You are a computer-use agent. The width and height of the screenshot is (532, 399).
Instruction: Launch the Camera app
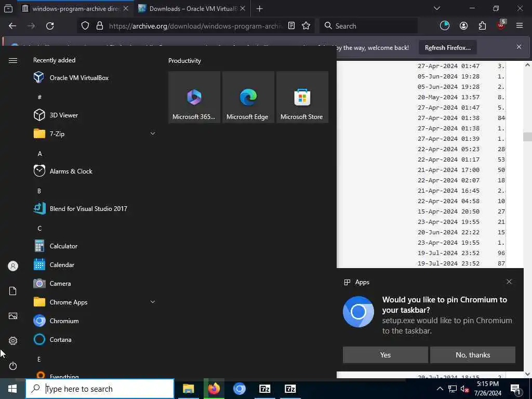(52, 283)
